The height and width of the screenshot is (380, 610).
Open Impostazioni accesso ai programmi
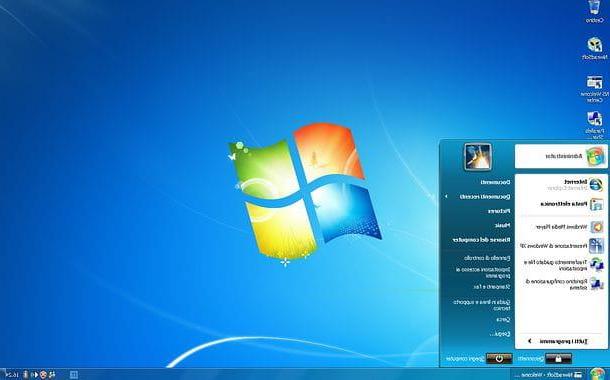482,272
